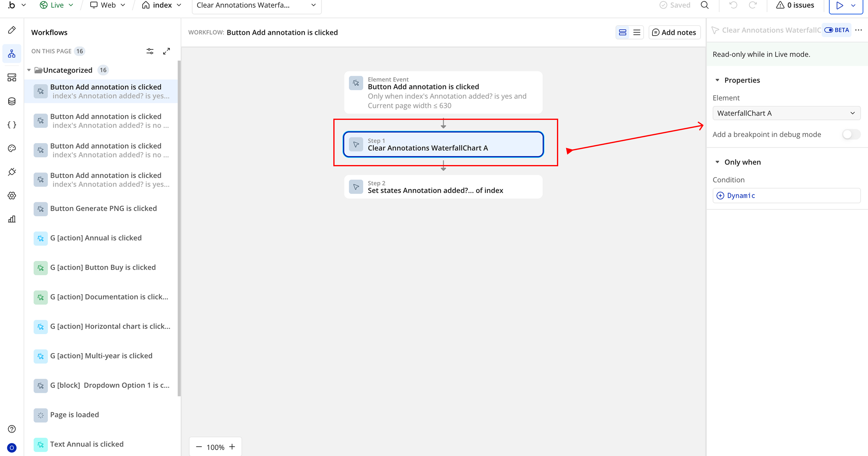
Task: Open the Logs bar chart icon
Action: [x=12, y=219]
